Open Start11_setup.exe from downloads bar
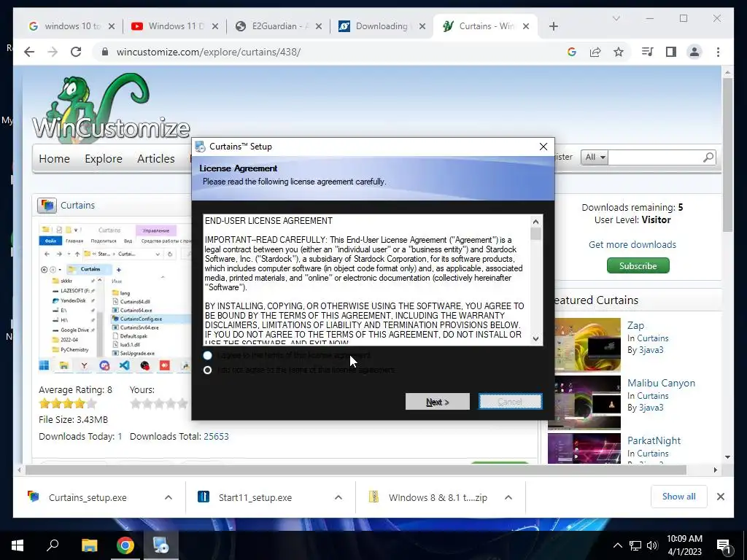Viewport: 747px width, 560px height. point(255,497)
